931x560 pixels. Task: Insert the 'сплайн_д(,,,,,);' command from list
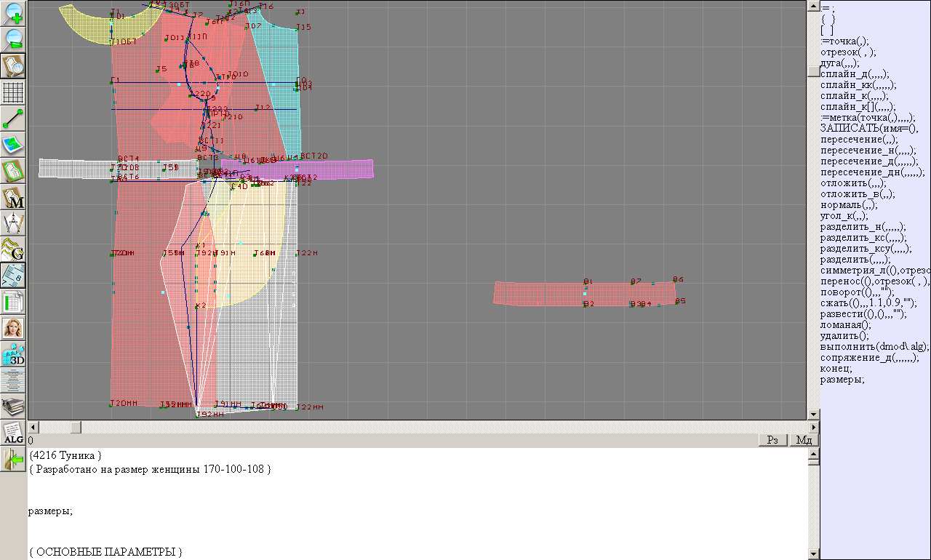coord(854,74)
